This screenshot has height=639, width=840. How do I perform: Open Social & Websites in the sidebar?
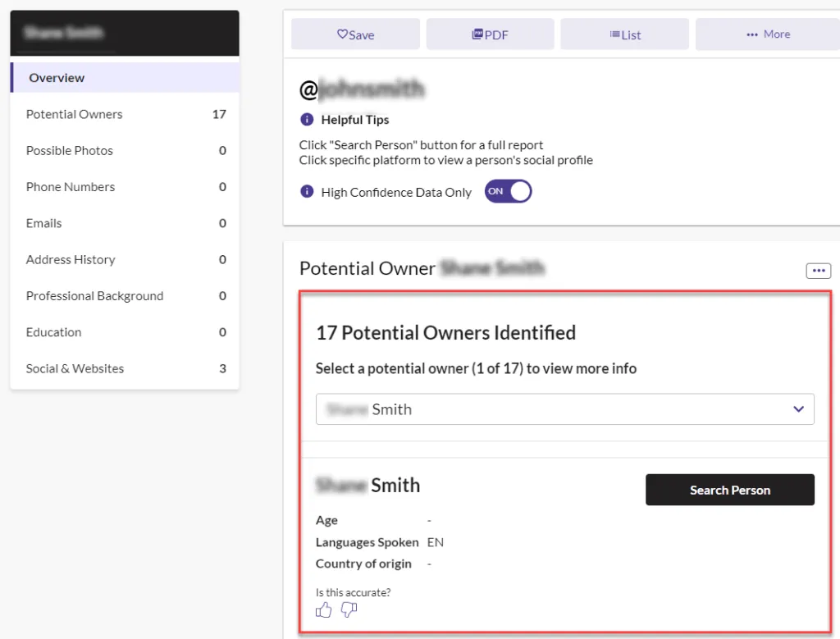[x=75, y=368]
